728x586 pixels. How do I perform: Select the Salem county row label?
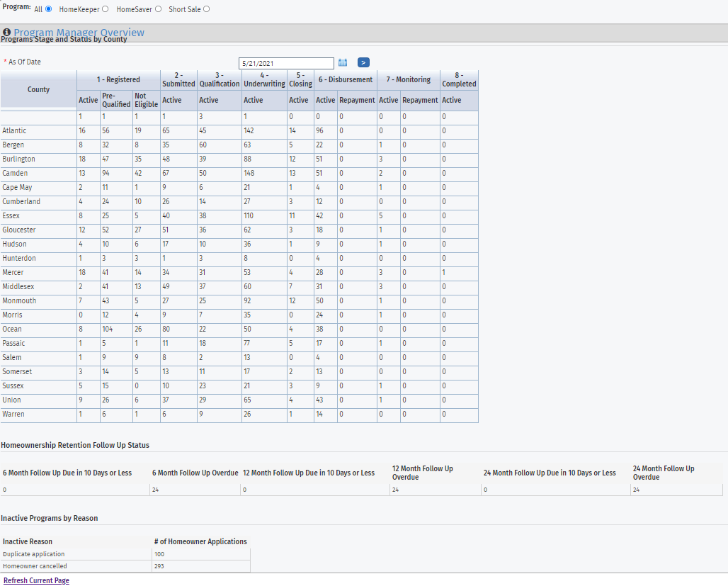pos(11,357)
